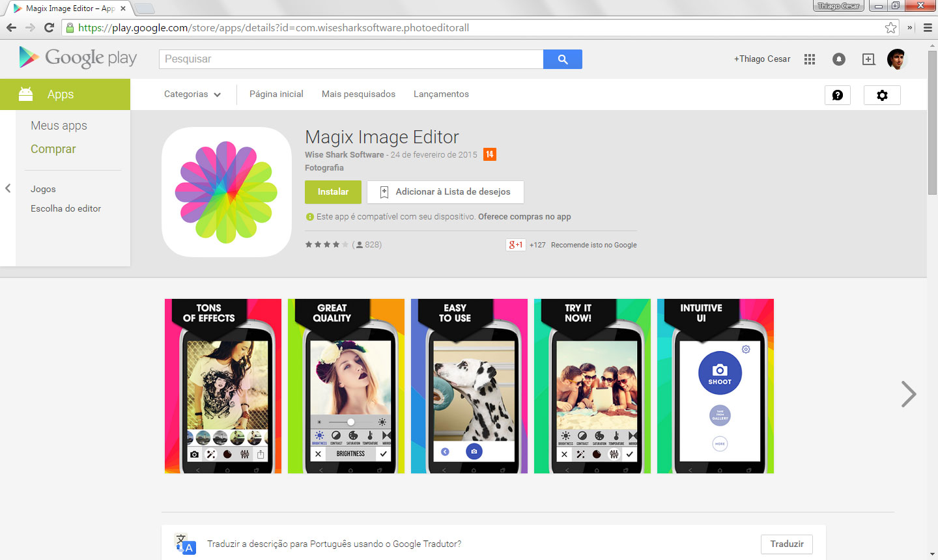Screen dimensions: 938x560
Task: Click the green lock security icon
Action: pos(70,27)
